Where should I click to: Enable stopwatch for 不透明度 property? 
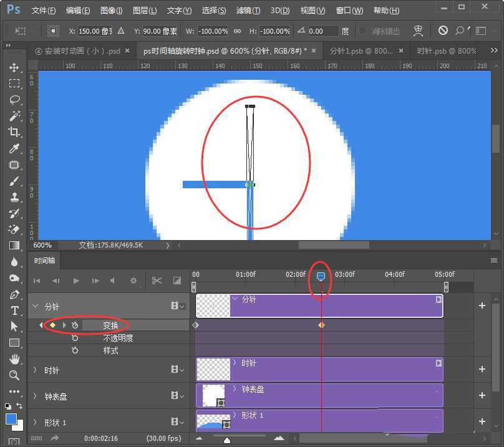(75, 338)
